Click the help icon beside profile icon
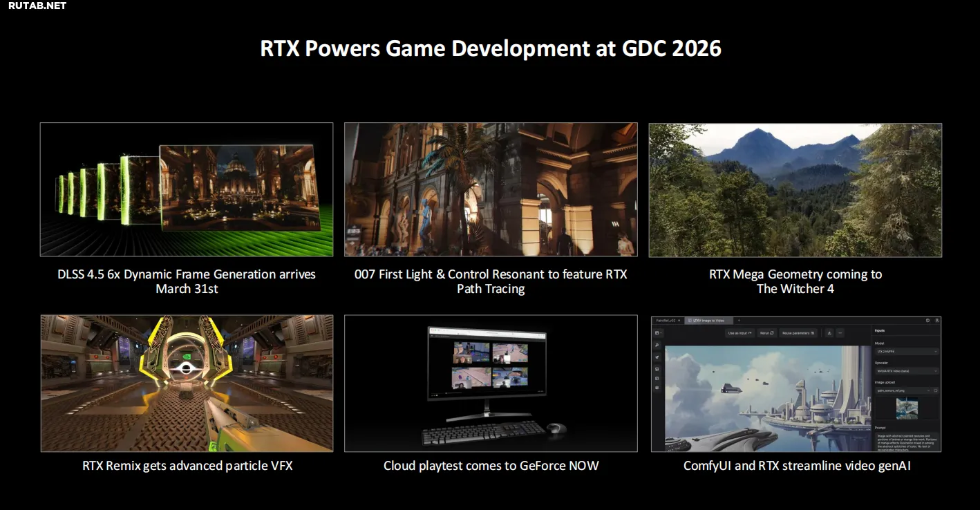Image resolution: width=980 pixels, height=510 pixels. [927, 321]
